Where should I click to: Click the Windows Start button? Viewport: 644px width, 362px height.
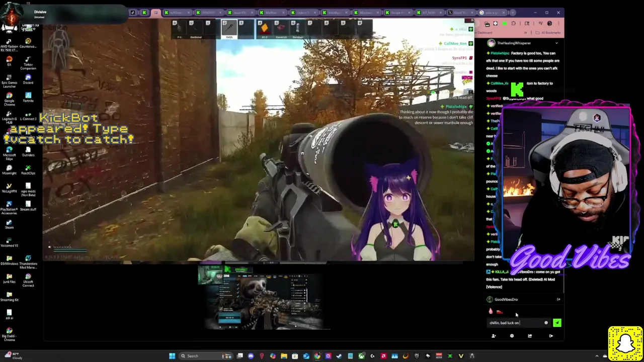coord(172,356)
